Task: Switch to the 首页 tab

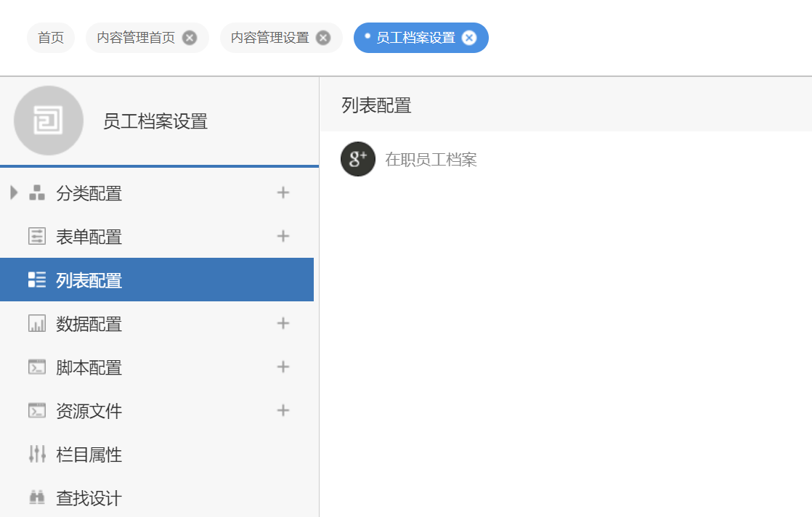Action: tap(50, 37)
